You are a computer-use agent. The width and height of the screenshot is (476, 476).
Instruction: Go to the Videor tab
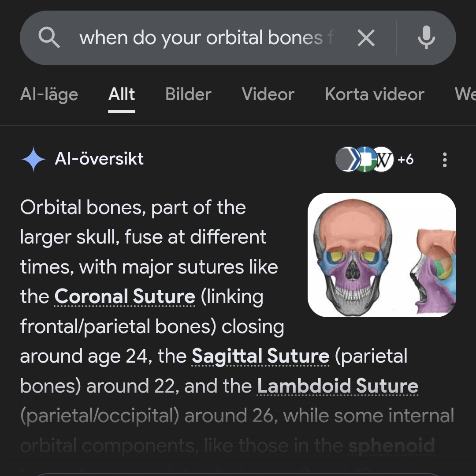point(268,94)
